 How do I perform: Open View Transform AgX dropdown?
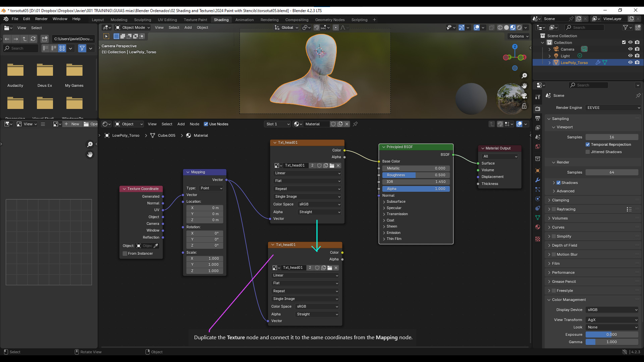[612, 320]
